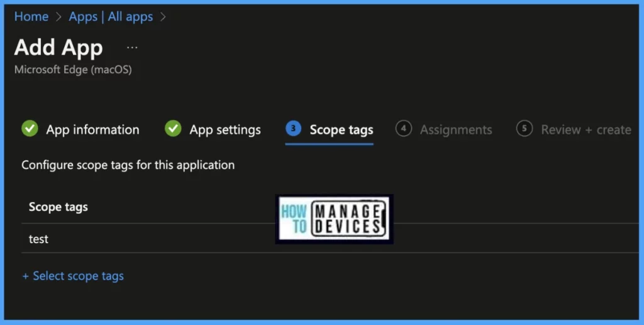Click the green checkmark for App information
The height and width of the screenshot is (325, 644).
tap(30, 128)
